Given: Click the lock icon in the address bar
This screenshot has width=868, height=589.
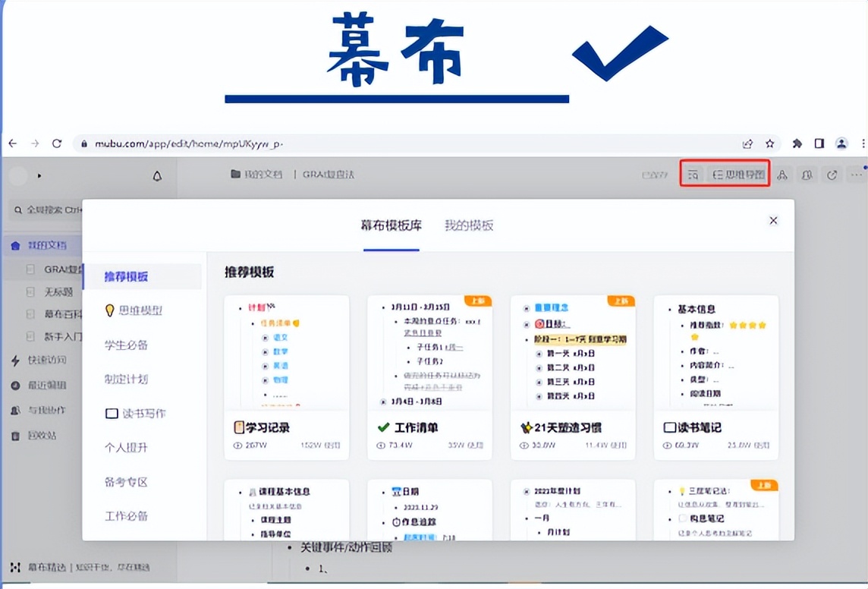Looking at the screenshot, I should 84,144.
